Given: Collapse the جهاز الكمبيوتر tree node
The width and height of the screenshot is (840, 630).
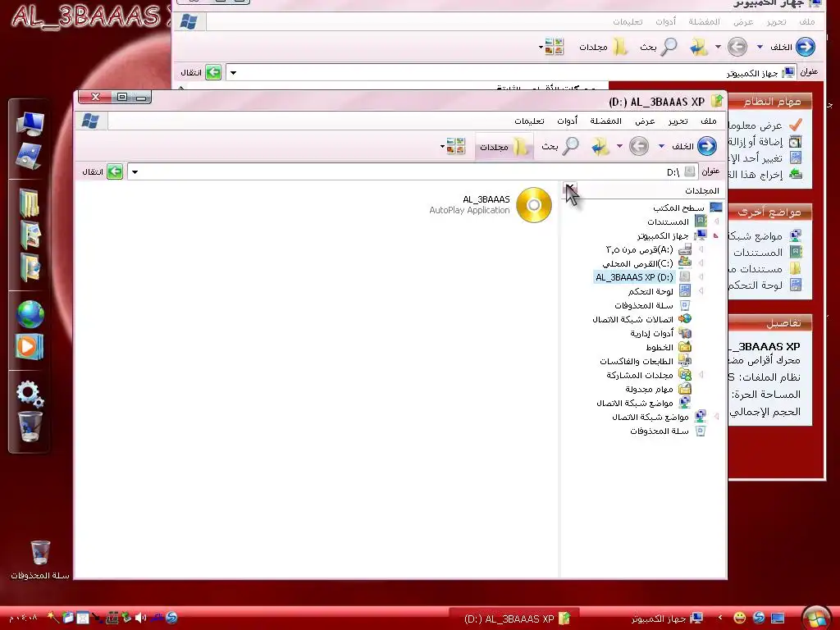Looking at the screenshot, I should [715, 235].
